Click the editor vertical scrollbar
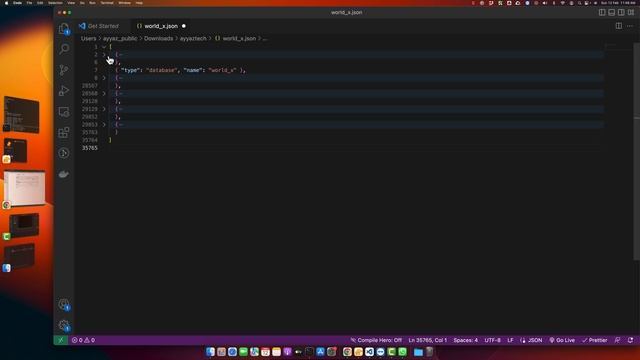The width and height of the screenshot is (640, 360). [637, 151]
